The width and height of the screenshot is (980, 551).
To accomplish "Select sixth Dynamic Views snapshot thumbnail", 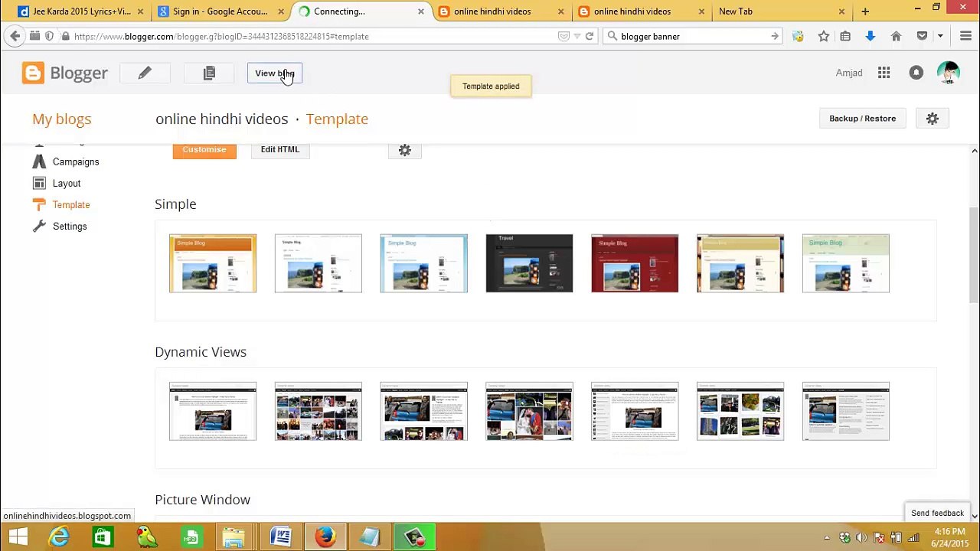I will tap(740, 411).
